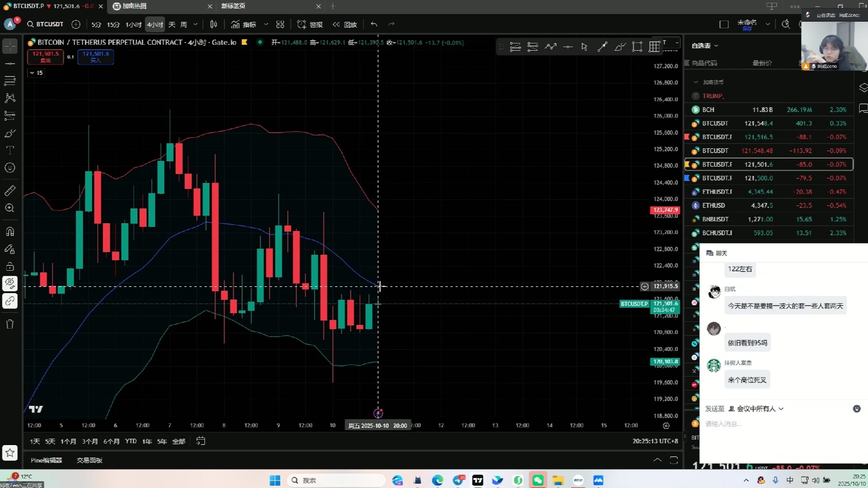Toggle the lock all drawings icon
868x488 pixels.
10,267
